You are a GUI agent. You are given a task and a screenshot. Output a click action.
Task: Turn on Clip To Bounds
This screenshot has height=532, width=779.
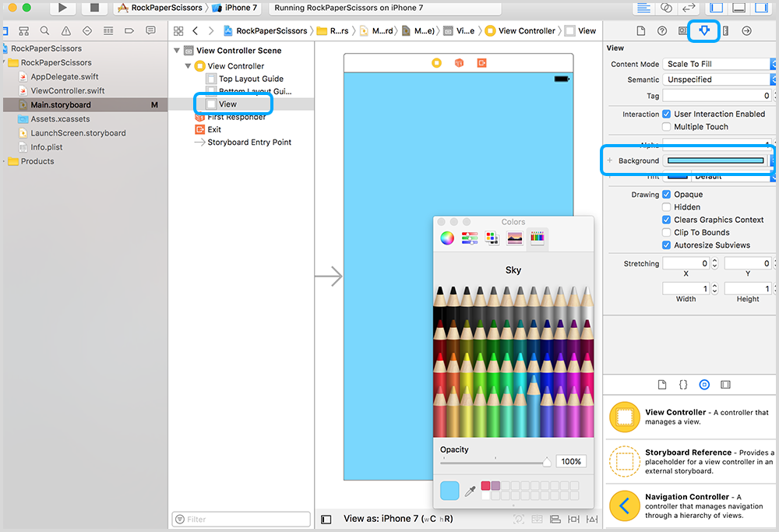[x=666, y=232]
